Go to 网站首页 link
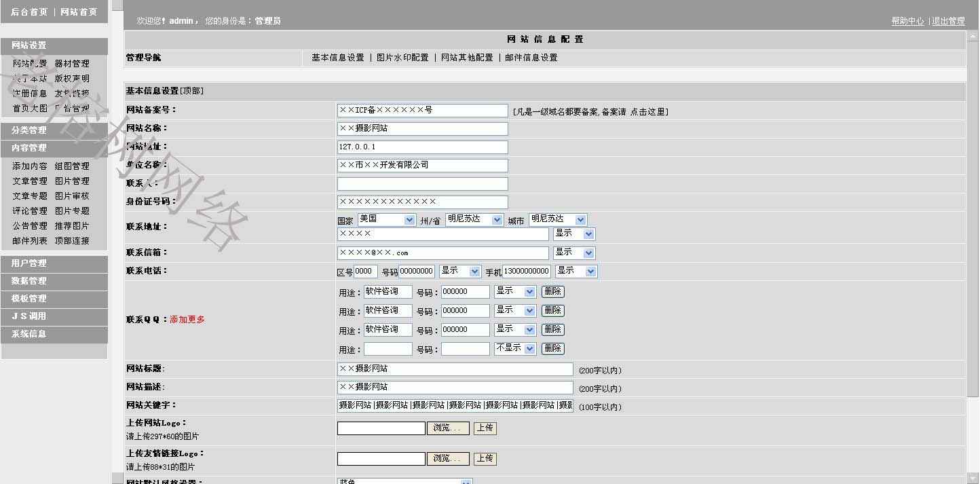 [79, 12]
